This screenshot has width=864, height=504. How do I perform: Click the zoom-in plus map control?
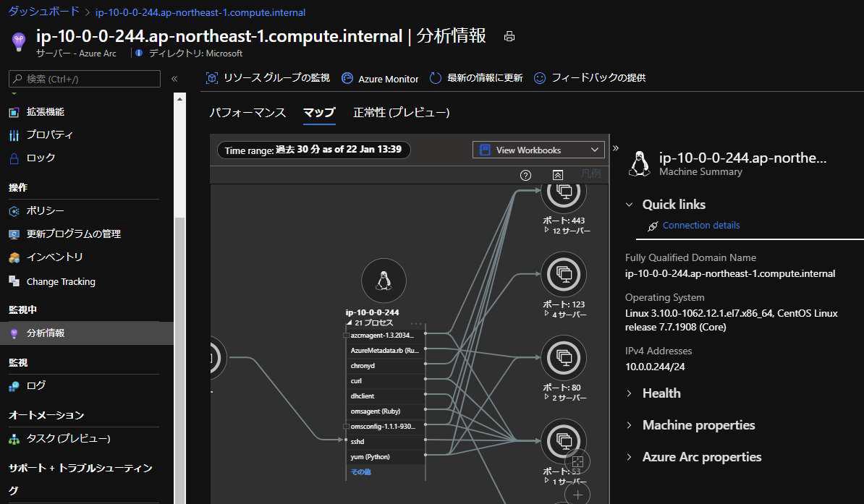click(x=577, y=495)
